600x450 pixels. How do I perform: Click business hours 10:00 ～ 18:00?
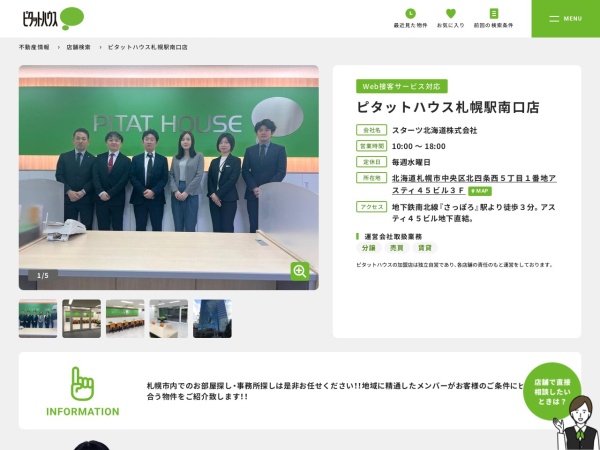click(x=419, y=146)
